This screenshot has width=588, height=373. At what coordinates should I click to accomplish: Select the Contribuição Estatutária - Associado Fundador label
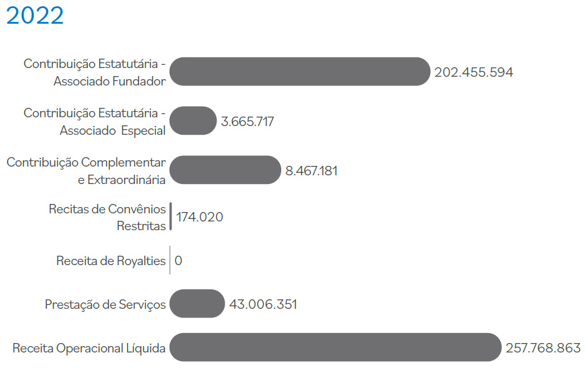point(95,72)
